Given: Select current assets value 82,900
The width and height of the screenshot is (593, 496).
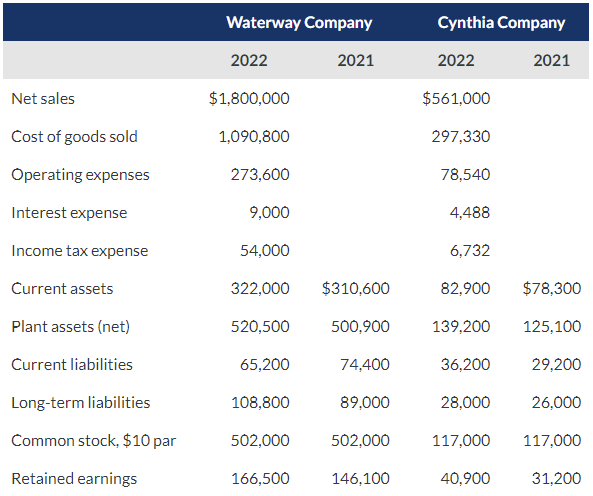Looking at the screenshot, I should pyautogui.click(x=466, y=289).
